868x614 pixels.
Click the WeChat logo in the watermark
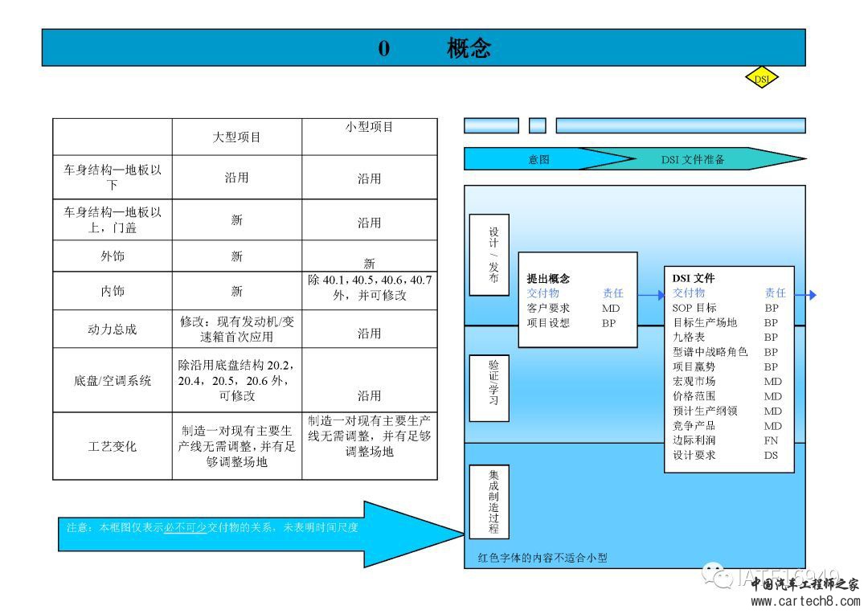tap(712, 573)
